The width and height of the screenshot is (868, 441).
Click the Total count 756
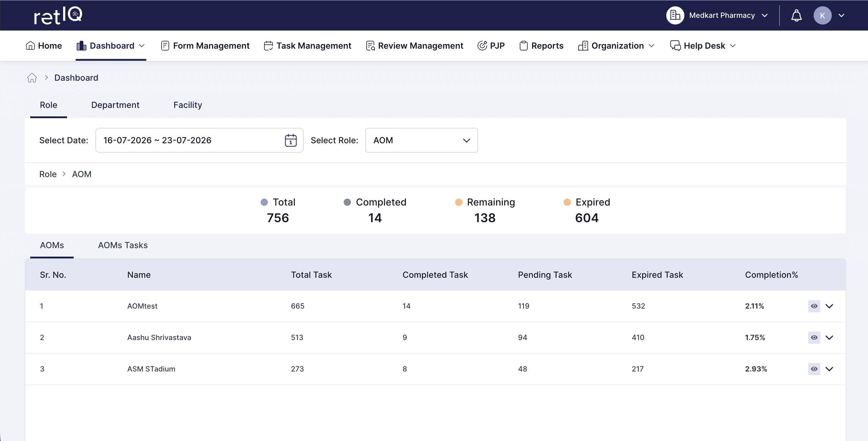278,218
